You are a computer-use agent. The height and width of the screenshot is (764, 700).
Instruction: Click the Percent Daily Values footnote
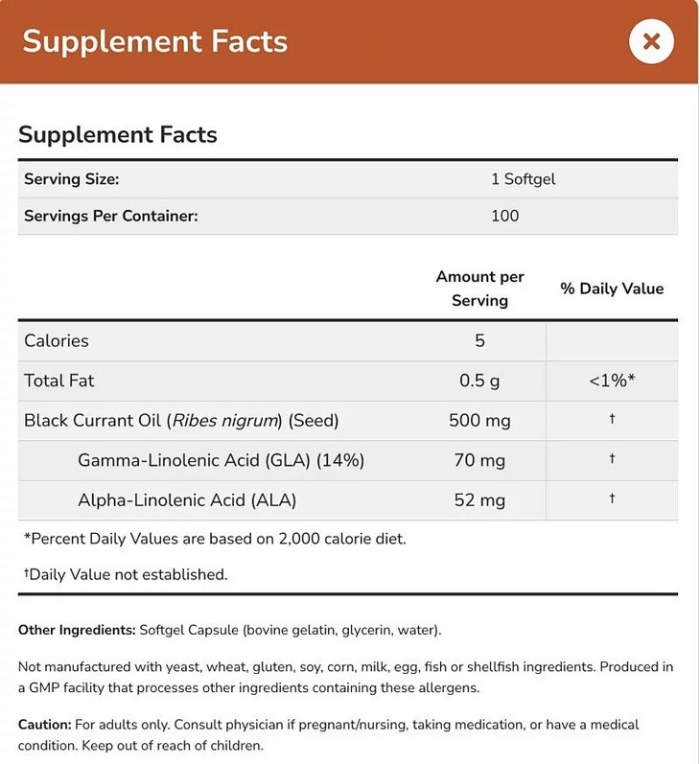click(x=215, y=539)
